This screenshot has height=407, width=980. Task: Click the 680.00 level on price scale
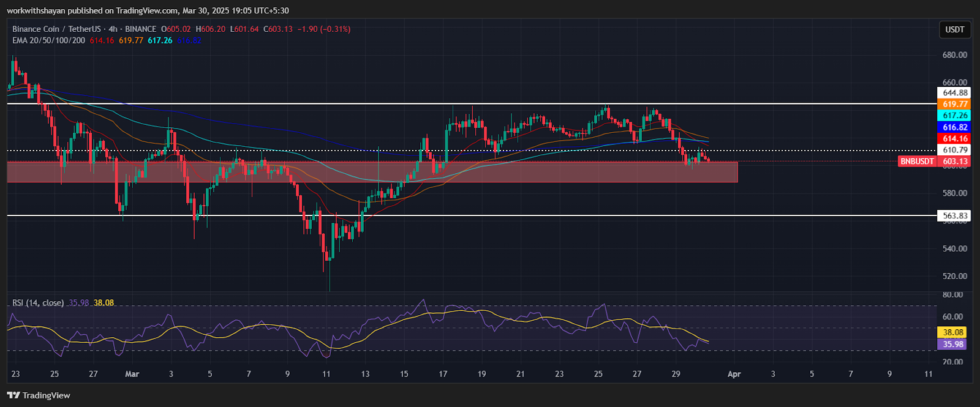pos(954,55)
